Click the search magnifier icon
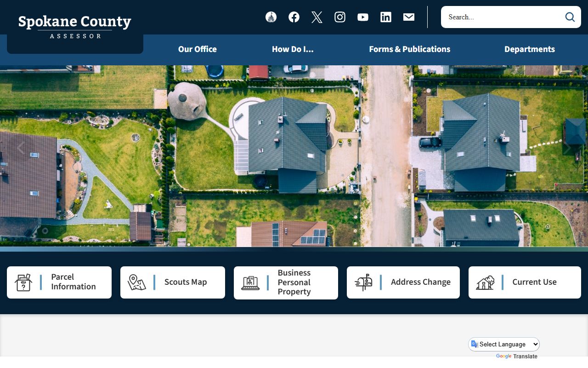This screenshot has height=368, width=588. 570,17
